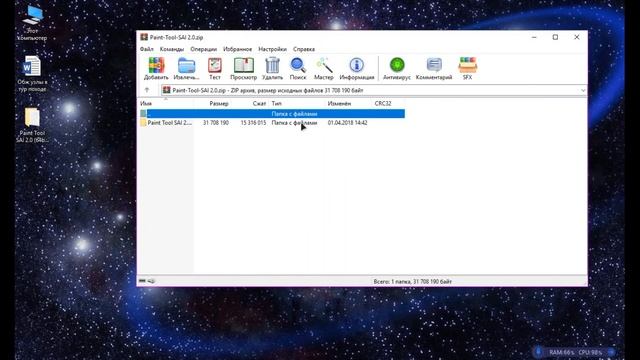Click the size value 31 708 190
640x360 pixels.
(x=216, y=122)
